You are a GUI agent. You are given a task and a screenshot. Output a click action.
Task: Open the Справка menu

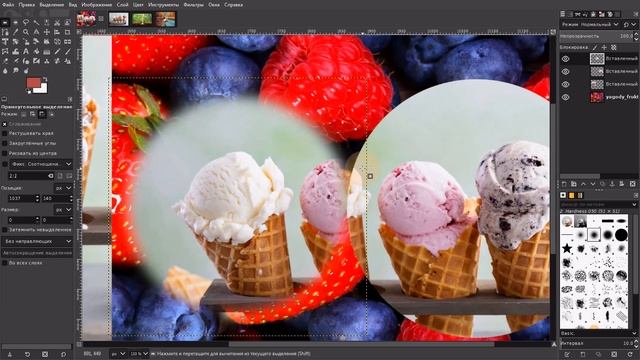233,5
